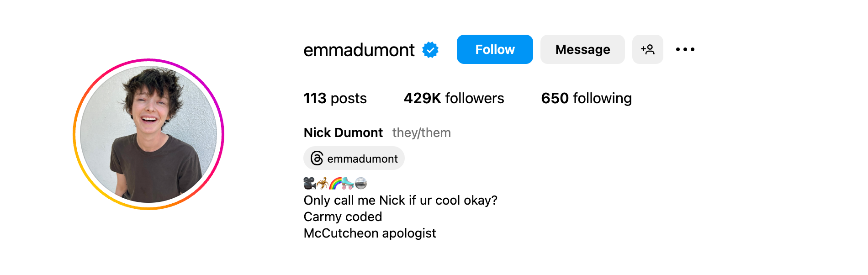Screen dimensions: 868x275
Task: Open the 429K followers list
Action: [x=454, y=98]
